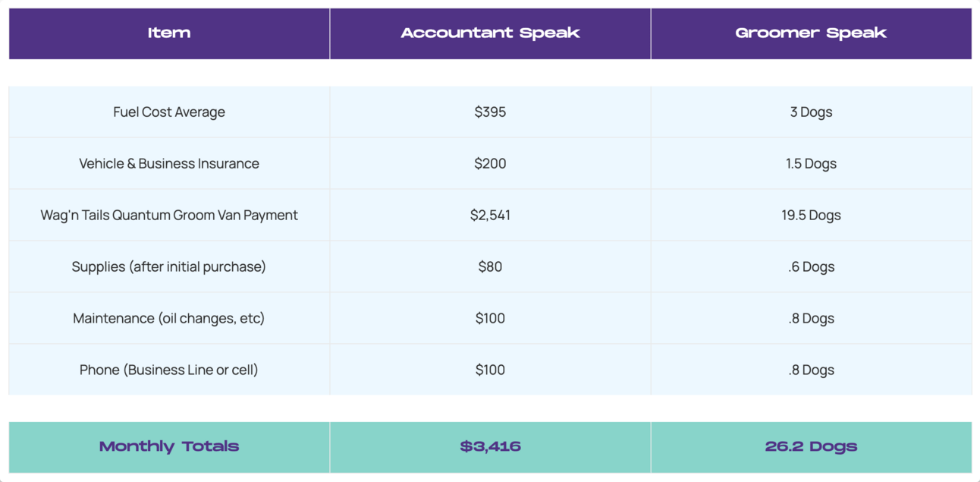Viewport: 980px width, 482px height.
Task: Click the Monthly Totals label
Action: pos(169,446)
